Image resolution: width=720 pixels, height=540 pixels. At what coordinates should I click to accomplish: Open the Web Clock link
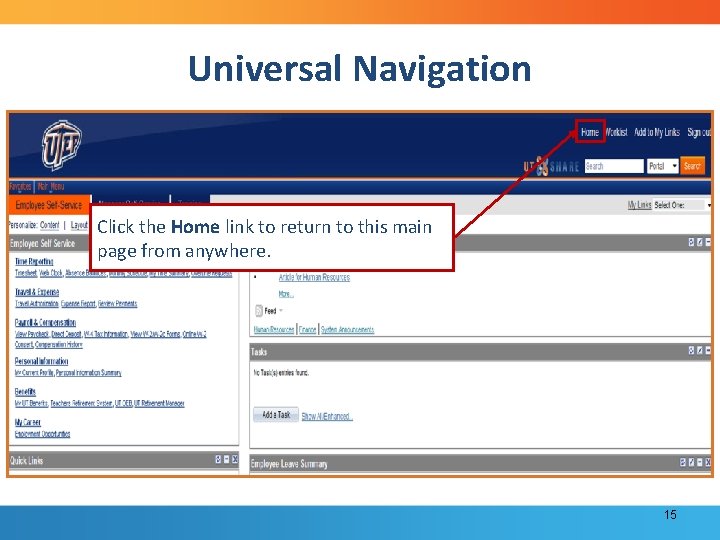point(51,273)
